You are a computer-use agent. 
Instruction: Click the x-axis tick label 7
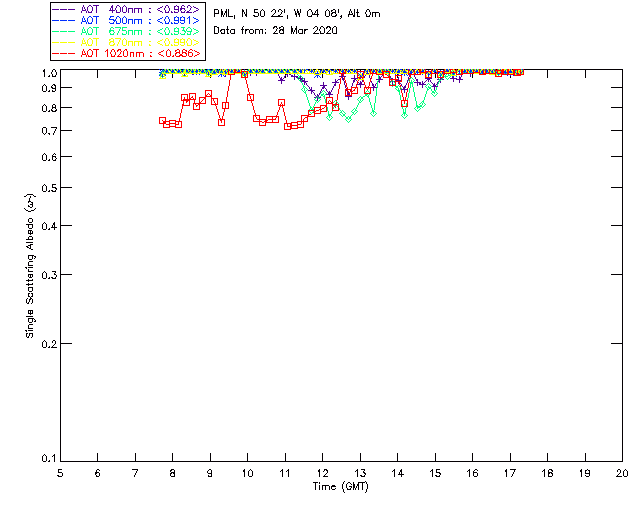pyautogui.click(x=135, y=473)
